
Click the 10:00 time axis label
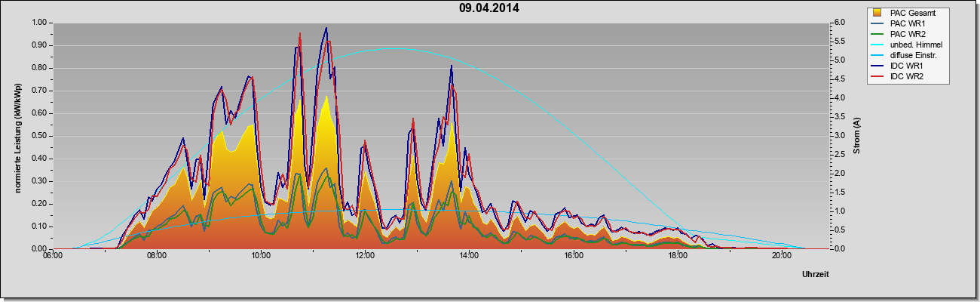(x=261, y=256)
